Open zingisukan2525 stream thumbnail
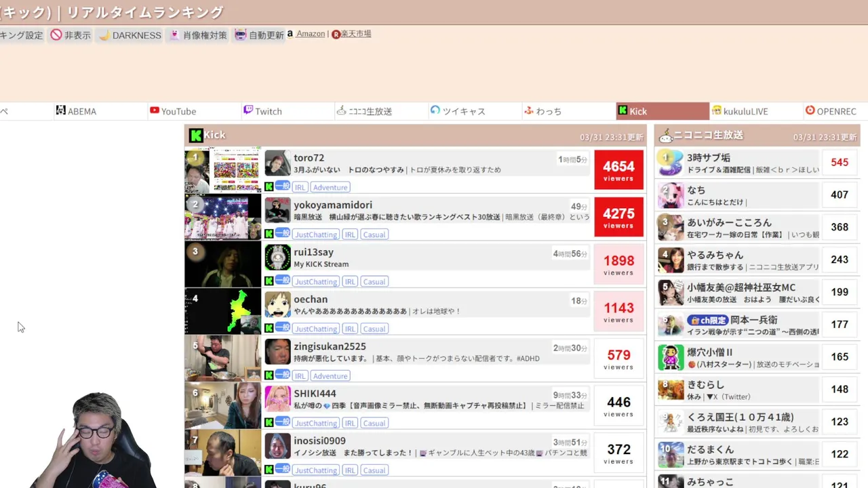 223,359
